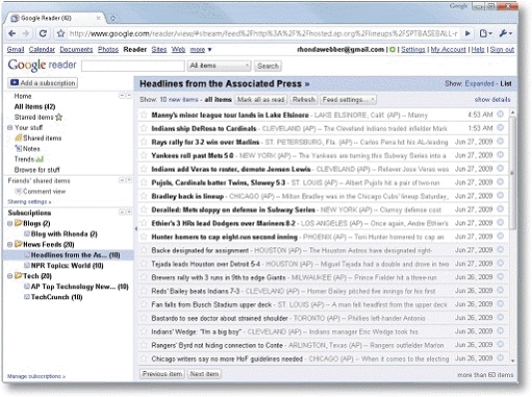Viewport: 532px width, 397px height.
Task: Collapse the sidebar with the left arrow handle
Action: [136, 228]
